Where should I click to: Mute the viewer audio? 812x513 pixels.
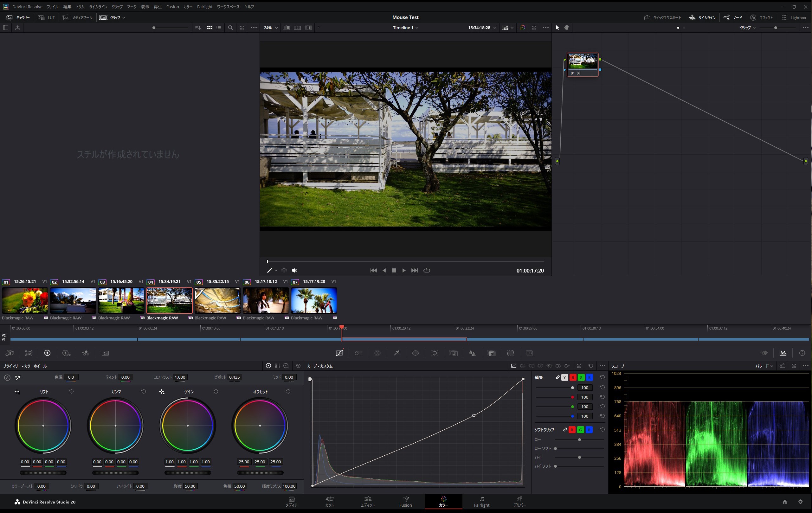click(294, 270)
